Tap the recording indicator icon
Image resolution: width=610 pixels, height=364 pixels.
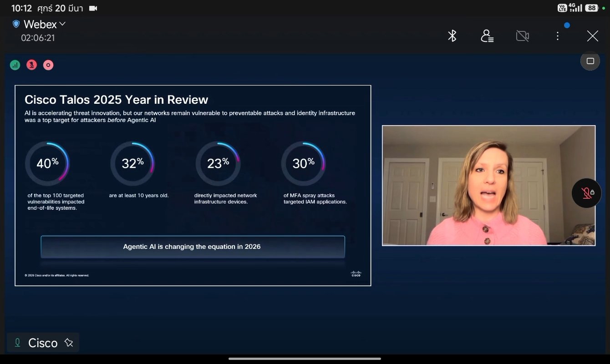(x=48, y=65)
